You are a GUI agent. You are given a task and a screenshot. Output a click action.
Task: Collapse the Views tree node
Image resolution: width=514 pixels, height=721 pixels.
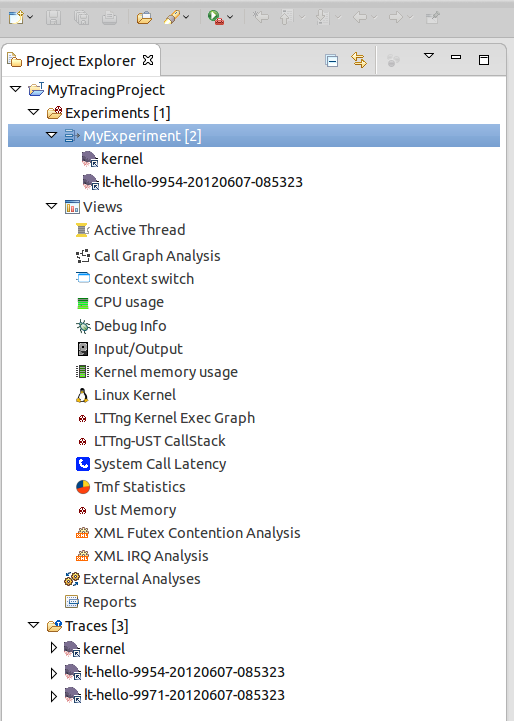point(51,206)
